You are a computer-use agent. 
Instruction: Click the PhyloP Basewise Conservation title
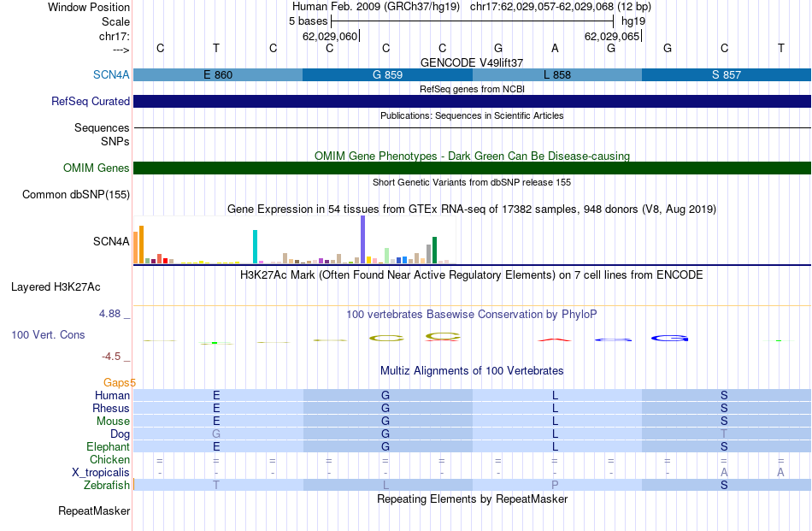(x=472, y=314)
